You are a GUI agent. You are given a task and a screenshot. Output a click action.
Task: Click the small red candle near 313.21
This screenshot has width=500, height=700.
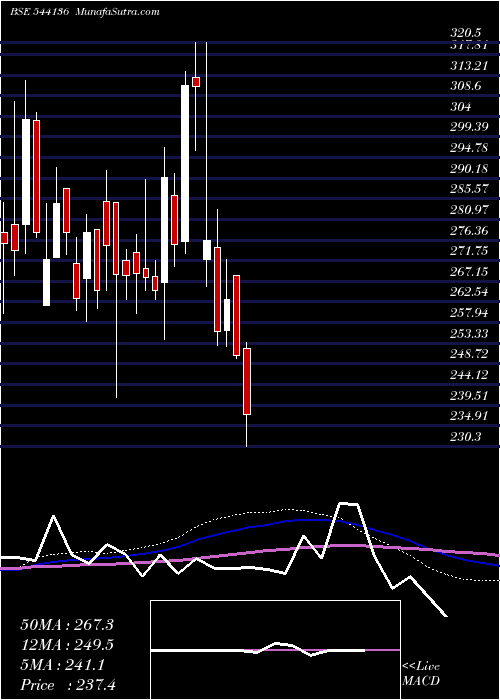[196, 82]
